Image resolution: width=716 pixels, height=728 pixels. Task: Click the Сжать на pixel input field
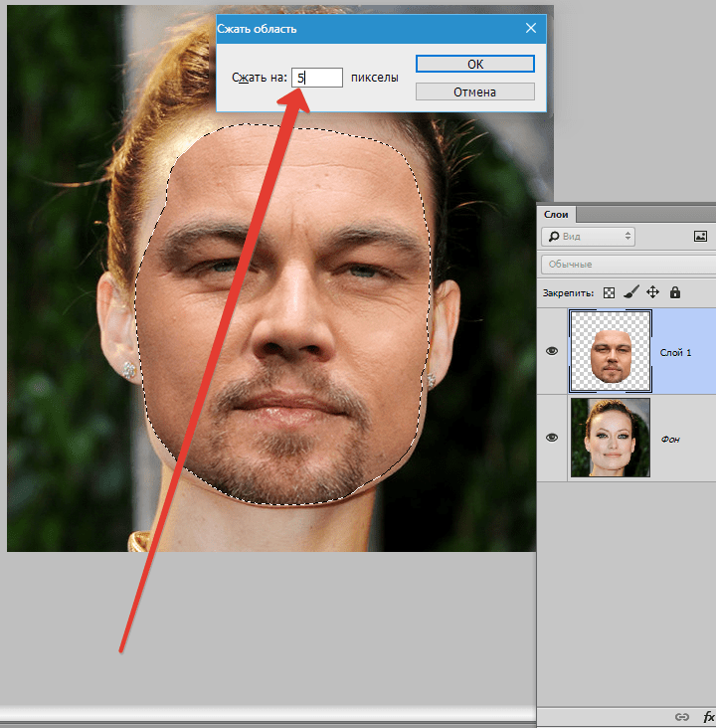[317, 78]
